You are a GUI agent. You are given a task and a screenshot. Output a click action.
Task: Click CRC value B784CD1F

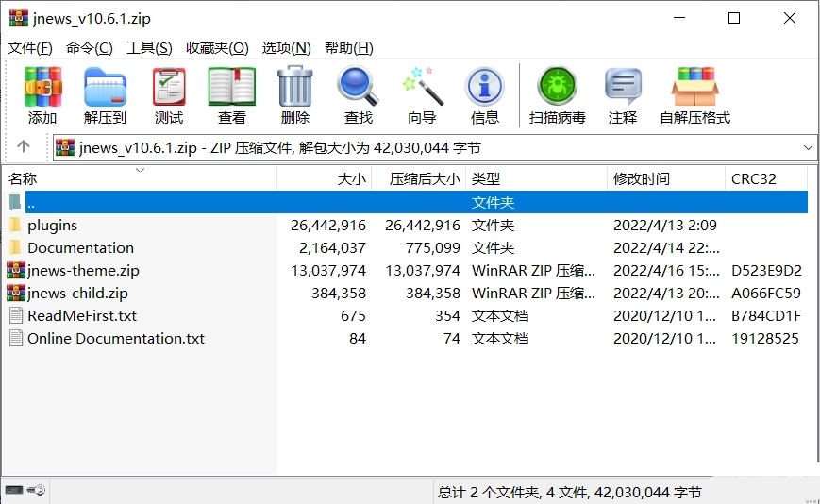(766, 316)
